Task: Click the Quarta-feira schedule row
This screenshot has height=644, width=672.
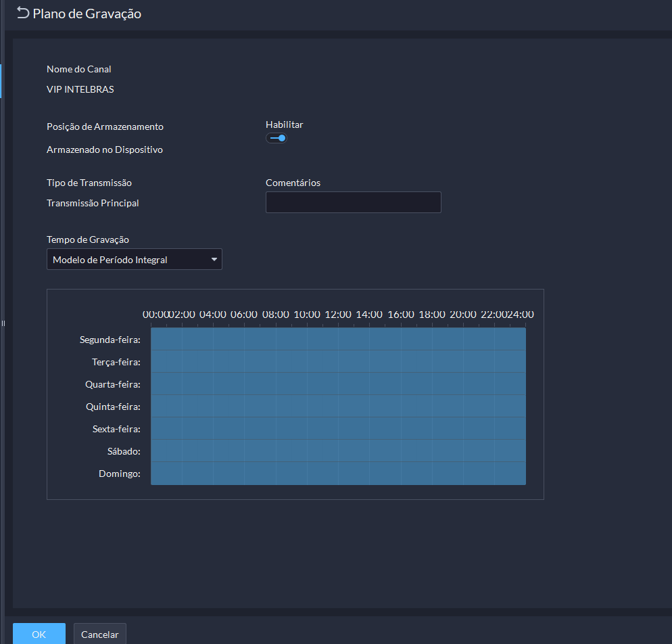Action: [338, 384]
